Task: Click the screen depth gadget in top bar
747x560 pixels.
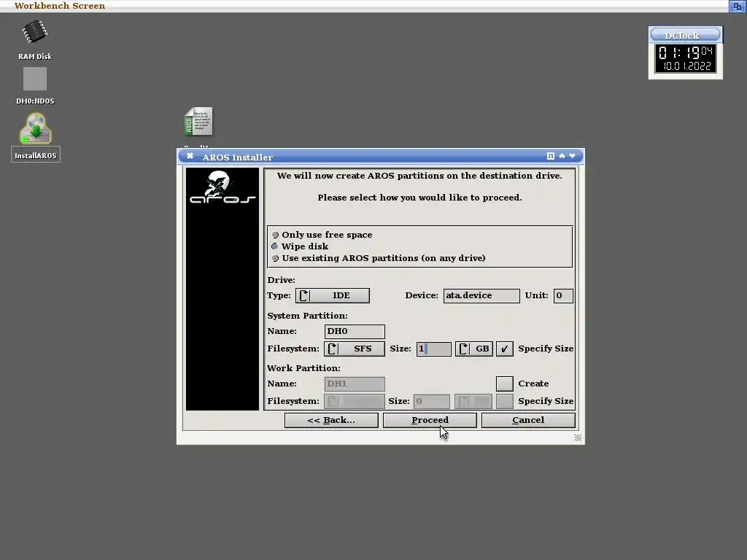Action: [x=737, y=6]
